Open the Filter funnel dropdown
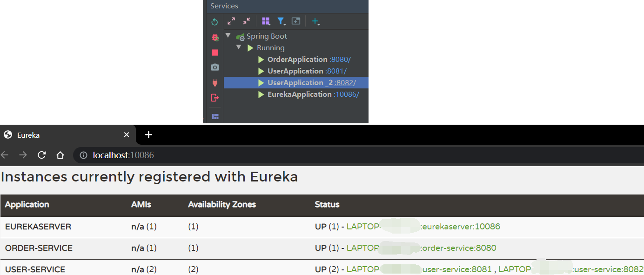This screenshot has width=644, height=275. tap(282, 21)
